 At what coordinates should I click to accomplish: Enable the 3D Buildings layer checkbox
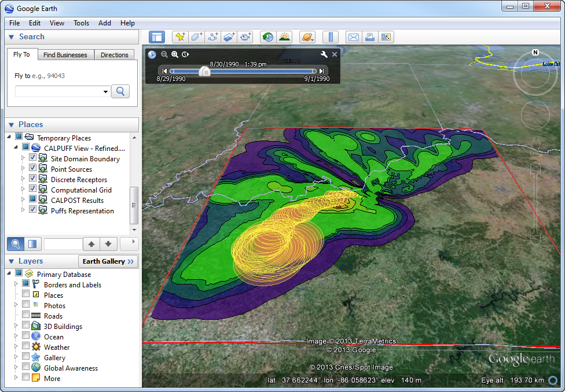(25, 325)
